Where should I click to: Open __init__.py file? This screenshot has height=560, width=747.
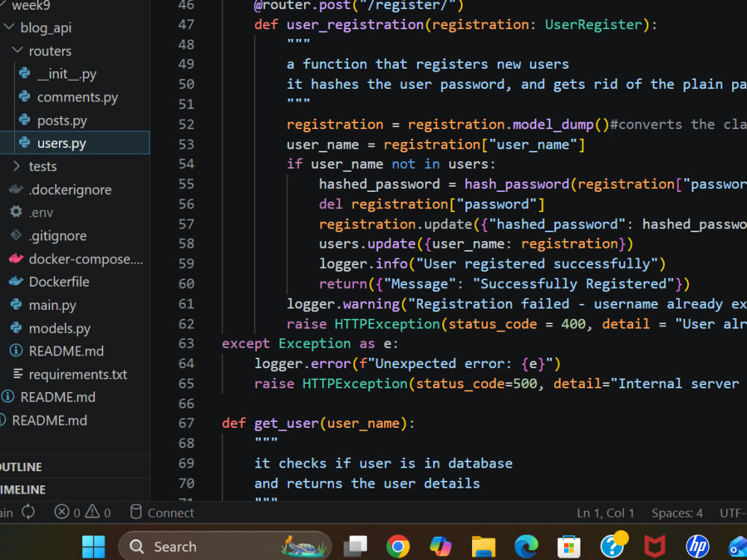[x=66, y=74]
